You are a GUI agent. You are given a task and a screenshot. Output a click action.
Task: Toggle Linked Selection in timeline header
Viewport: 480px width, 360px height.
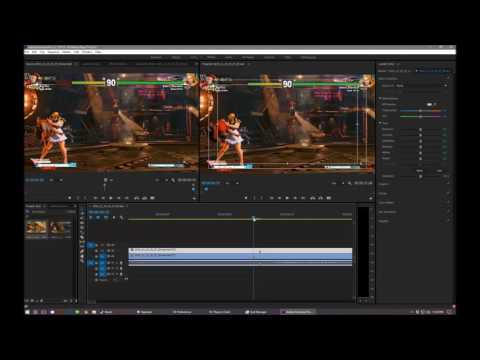point(106,218)
